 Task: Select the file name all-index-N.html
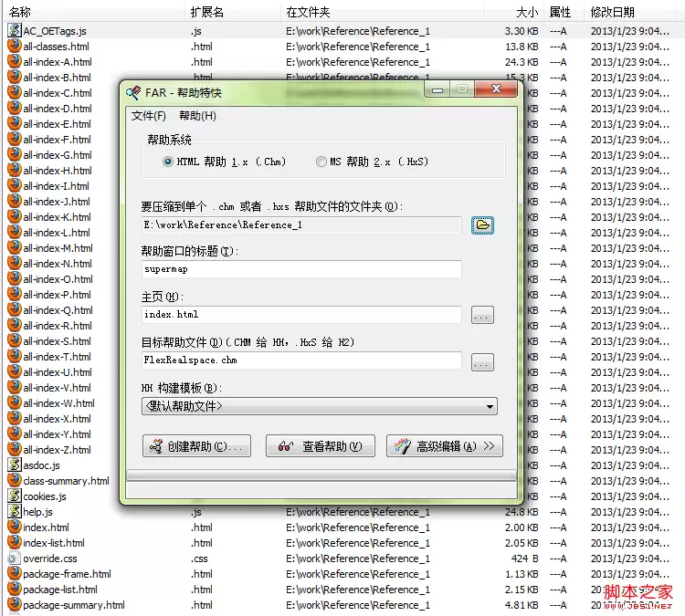pyautogui.click(x=58, y=264)
